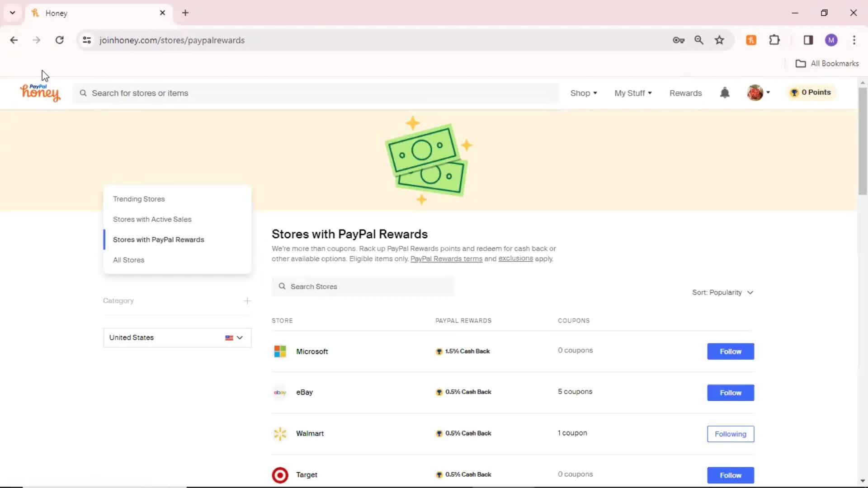This screenshot has width=868, height=488.
Task: Close the Honey tab
Action: point(163,13)
